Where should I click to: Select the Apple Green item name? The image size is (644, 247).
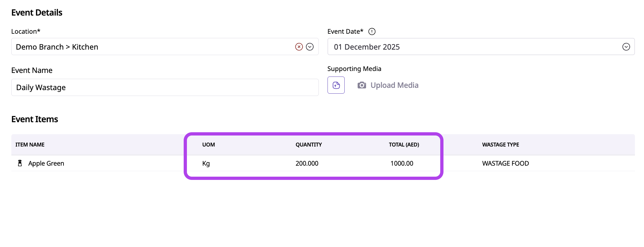coord(46,163)
